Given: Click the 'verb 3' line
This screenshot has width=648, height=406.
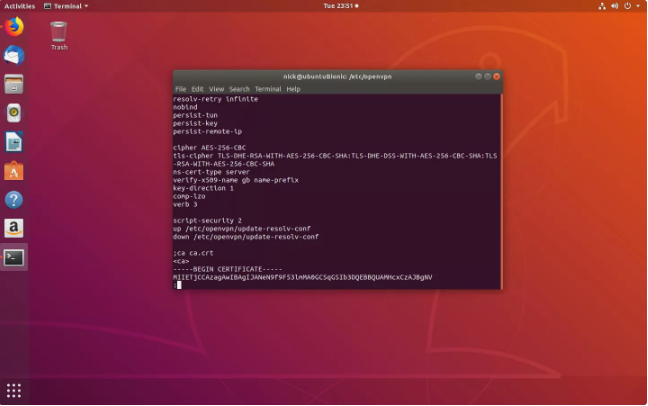Looking at the screenshot, I should (185, 204).
